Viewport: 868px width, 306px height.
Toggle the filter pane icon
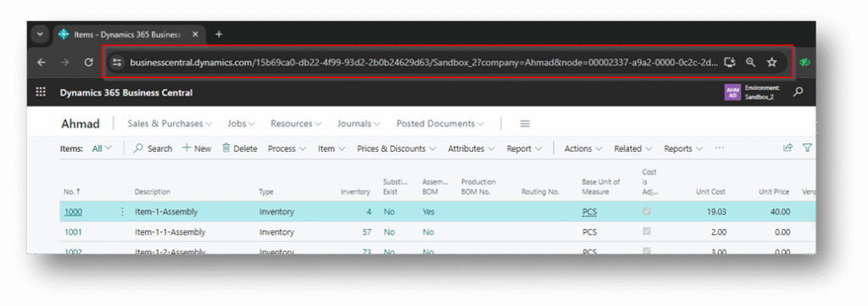(x=808, y=147)
